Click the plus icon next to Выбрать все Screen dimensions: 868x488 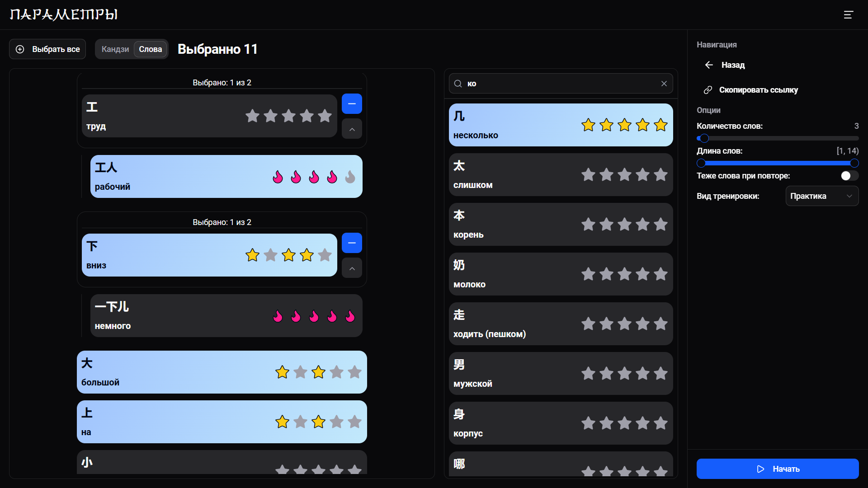coord(20,49)
